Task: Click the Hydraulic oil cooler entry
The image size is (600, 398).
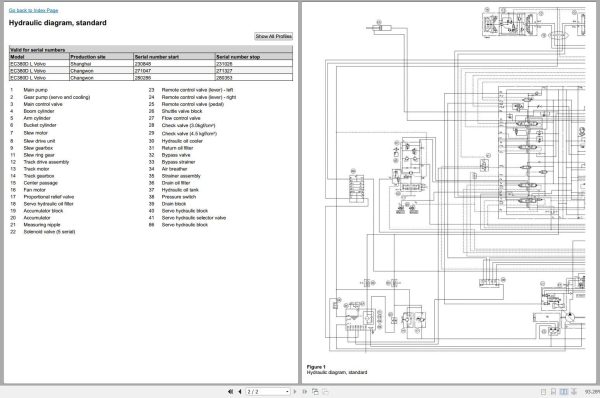Action: point(182,141)
